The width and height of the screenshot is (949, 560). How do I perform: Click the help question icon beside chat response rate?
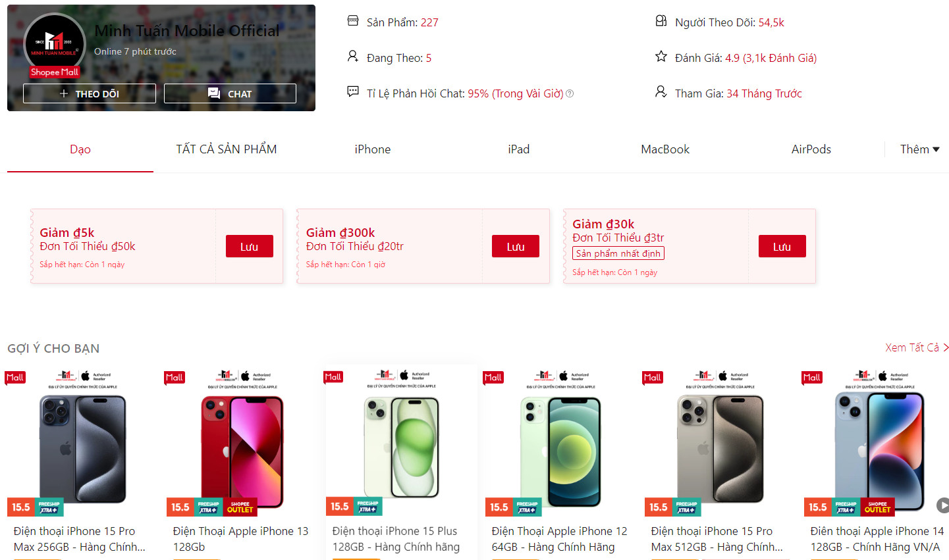coord(570,93)
